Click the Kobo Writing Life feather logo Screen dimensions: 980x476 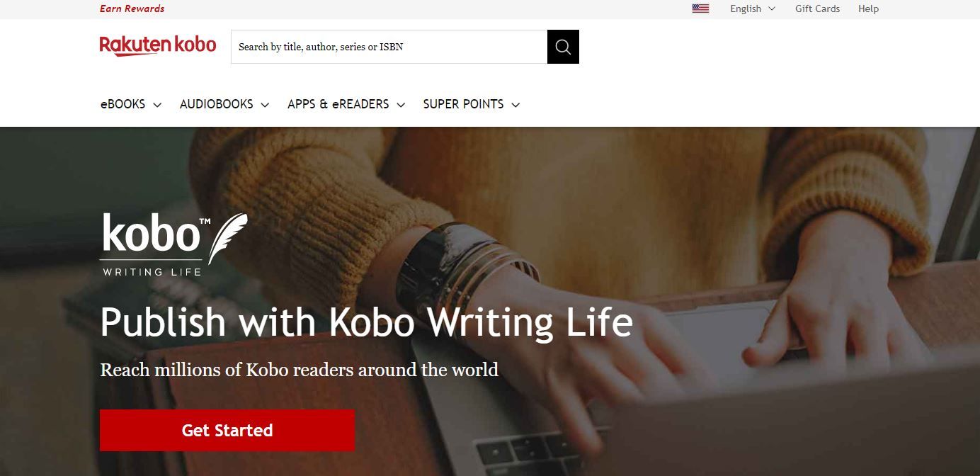coord(173,244)
